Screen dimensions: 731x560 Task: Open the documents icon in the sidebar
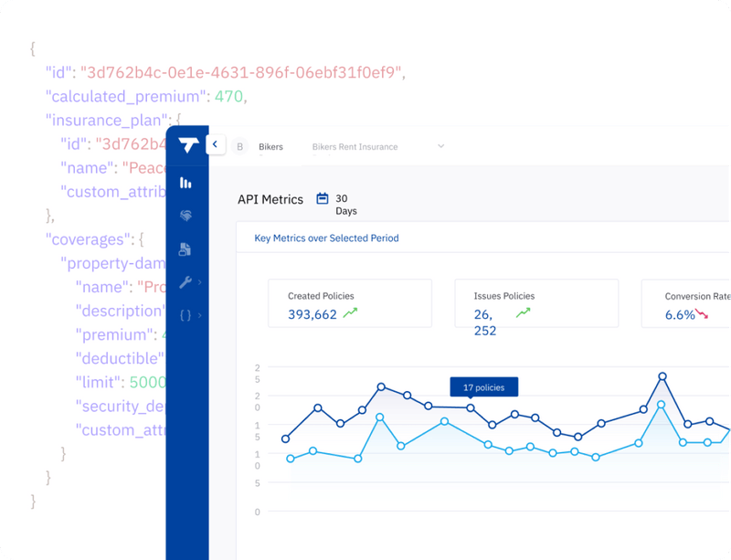[x=186, y=249]
